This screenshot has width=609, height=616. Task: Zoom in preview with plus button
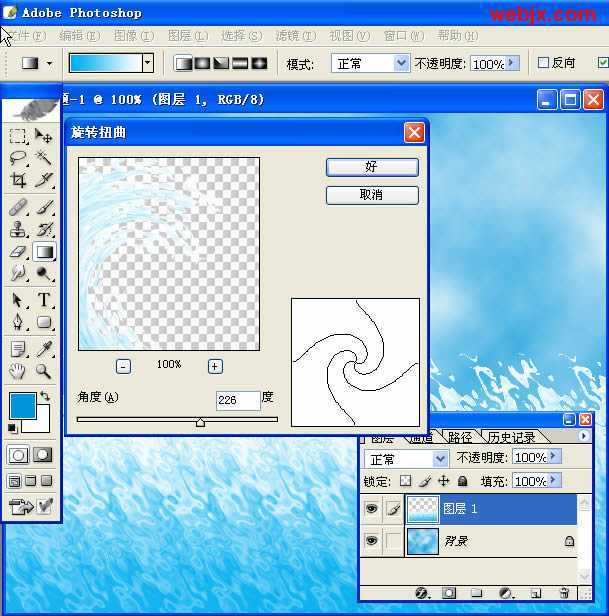(x=215, y=367)
